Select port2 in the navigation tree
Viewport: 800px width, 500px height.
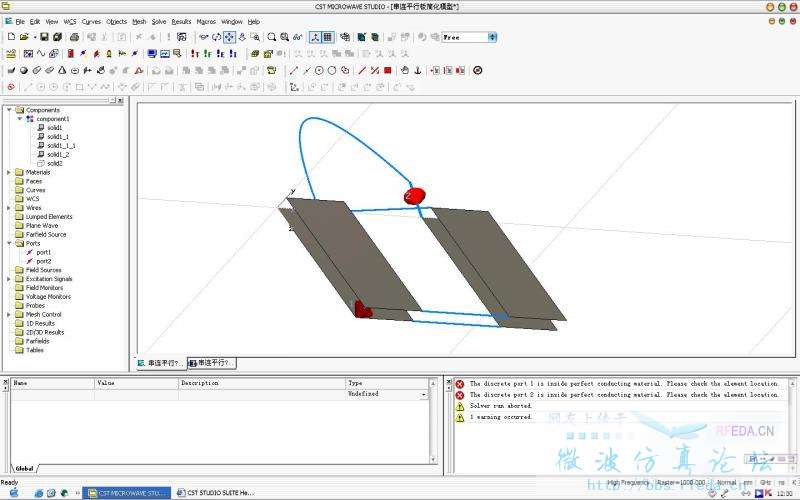[x=43, y=261]
